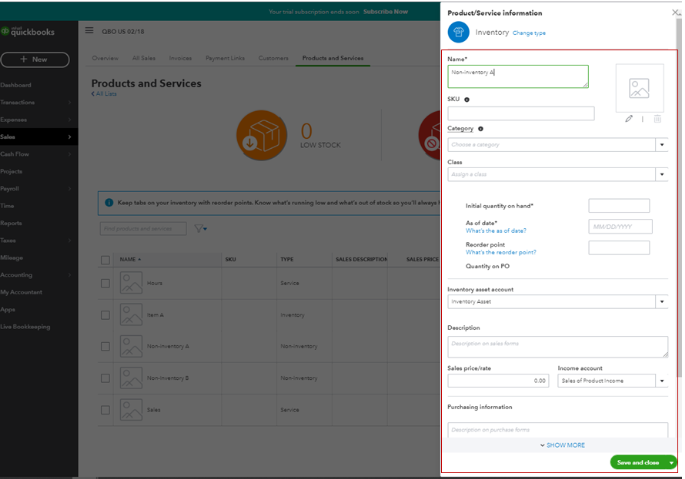Click the Category info tooltip icon
The image size is (685, 479).
(x=481, y=129)
